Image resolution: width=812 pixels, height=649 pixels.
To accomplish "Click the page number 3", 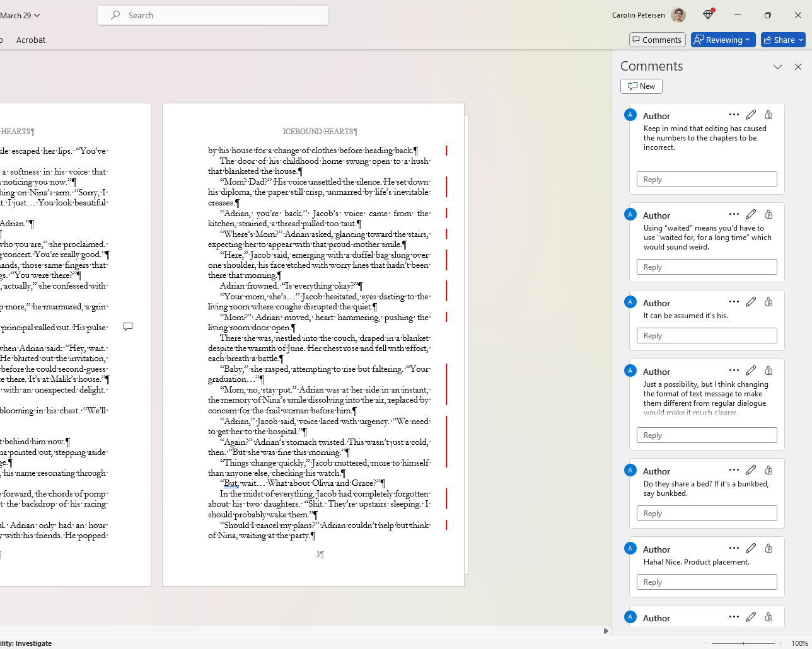I will (318, 554).
